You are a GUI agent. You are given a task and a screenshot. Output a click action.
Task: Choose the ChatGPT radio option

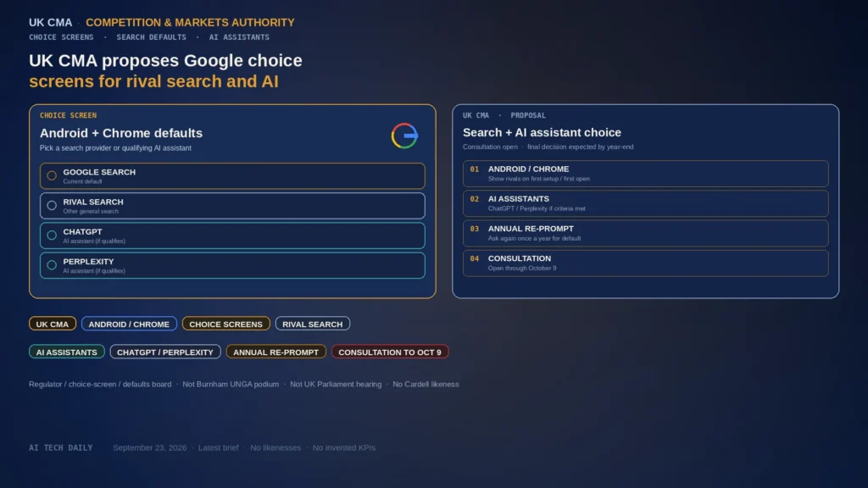52,236
